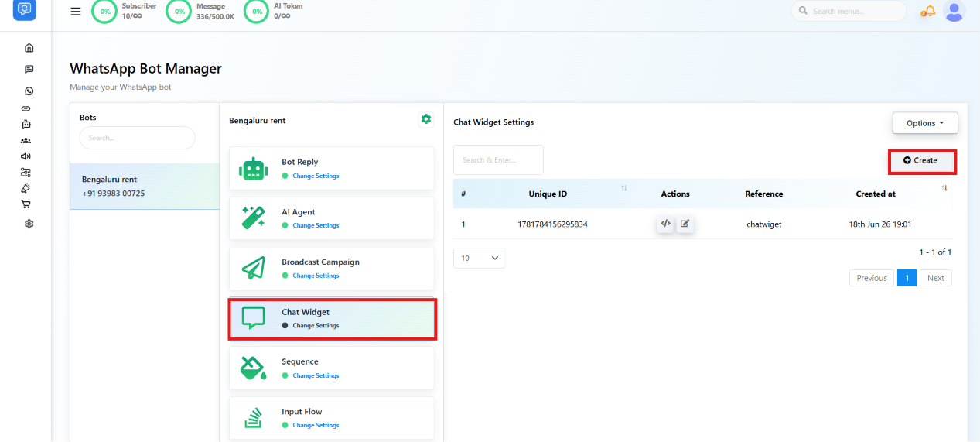Click the Bot Reply robot icon

coord(253,169)
